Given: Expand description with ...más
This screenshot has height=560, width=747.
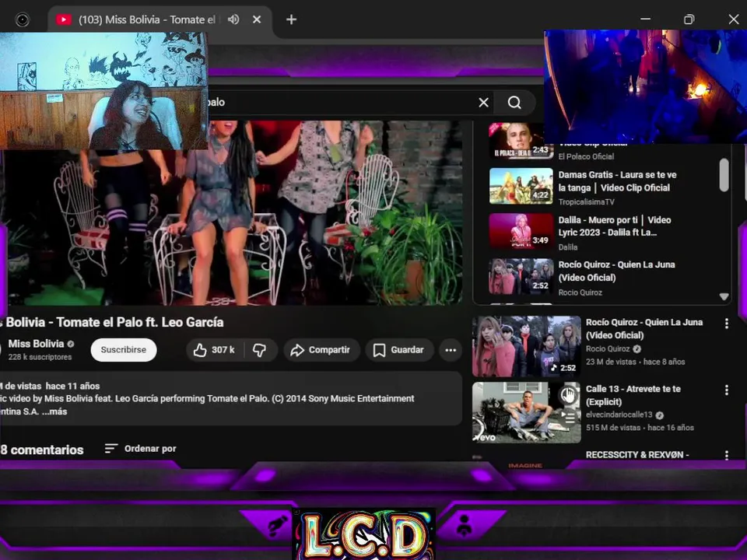Looking at the screenshot, I should click(x=54, y=411).
